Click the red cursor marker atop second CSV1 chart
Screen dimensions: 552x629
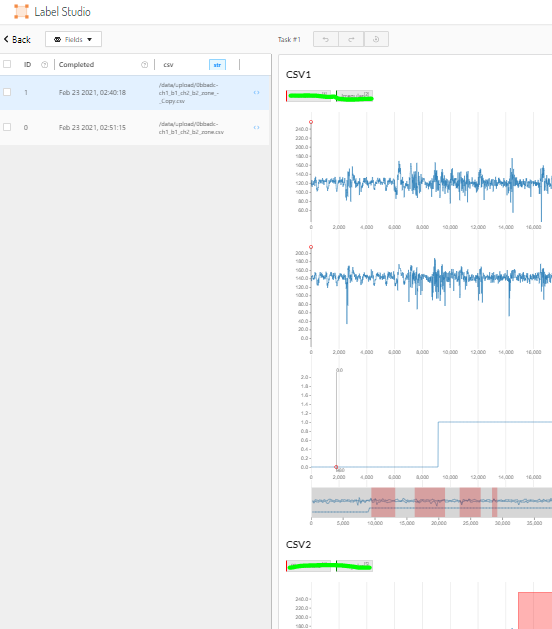[311, 247]
